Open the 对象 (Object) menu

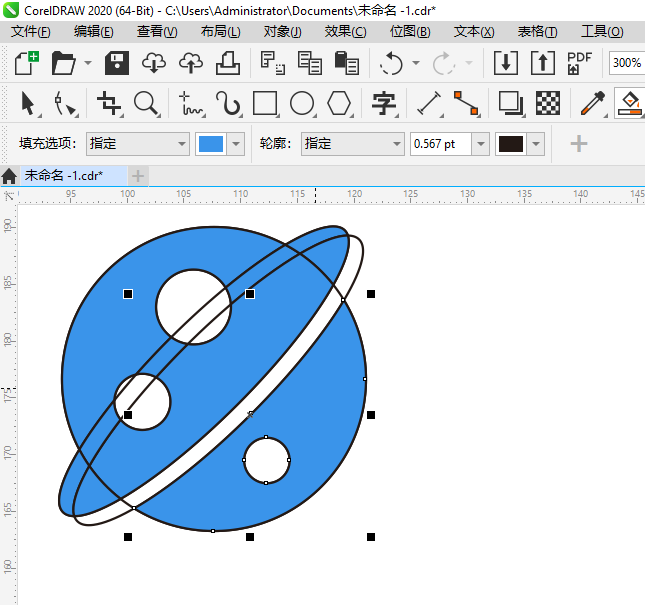pos(282,32)
